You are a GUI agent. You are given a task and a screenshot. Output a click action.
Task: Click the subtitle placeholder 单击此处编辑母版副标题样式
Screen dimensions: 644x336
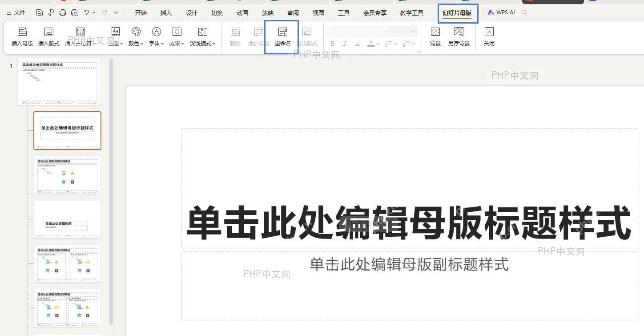[x=409, y=264]
